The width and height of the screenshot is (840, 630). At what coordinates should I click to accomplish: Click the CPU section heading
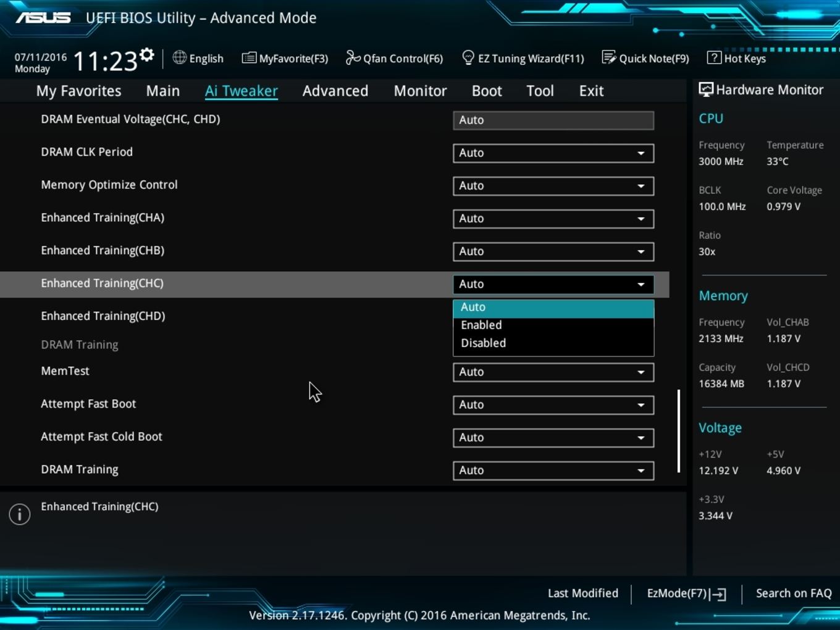point(711,119)
